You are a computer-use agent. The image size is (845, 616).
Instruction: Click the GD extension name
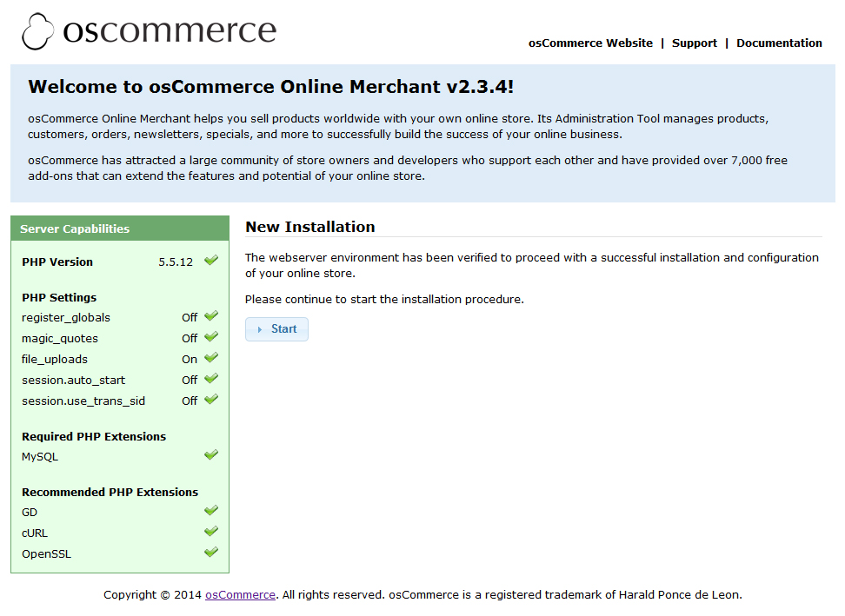point(30,512)
